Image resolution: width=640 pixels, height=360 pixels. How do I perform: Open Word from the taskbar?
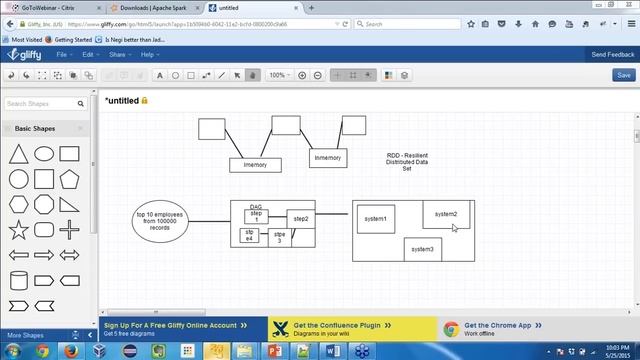[333, 351]
